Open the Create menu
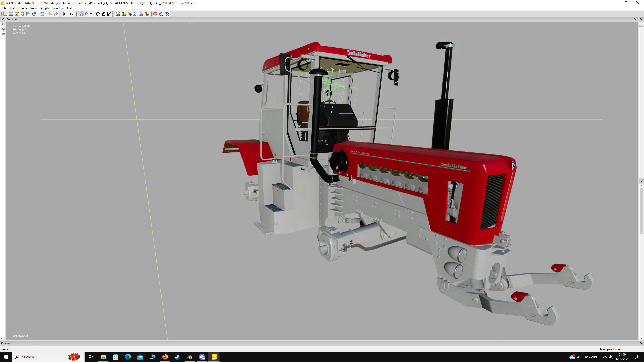 [x=23, y=8]
